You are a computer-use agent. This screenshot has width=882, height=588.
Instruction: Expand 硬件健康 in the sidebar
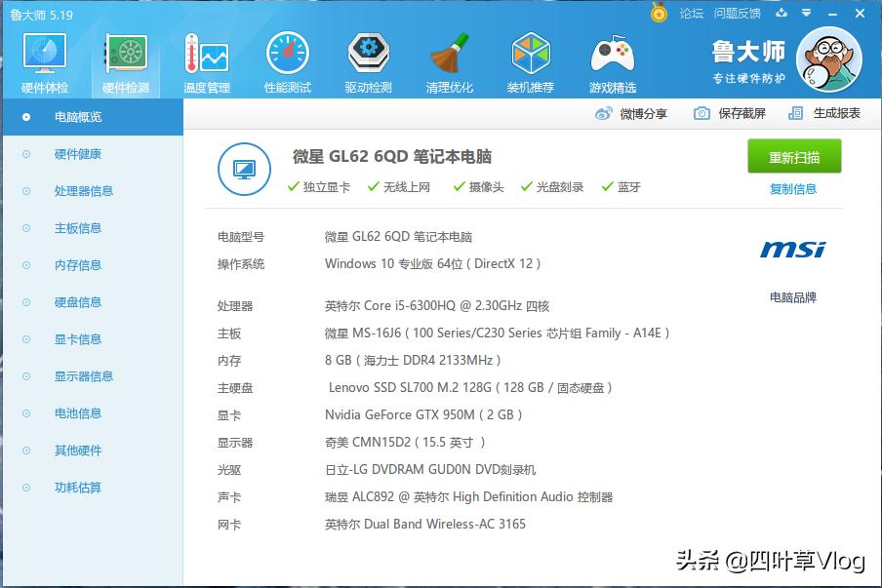click(78, 153)
